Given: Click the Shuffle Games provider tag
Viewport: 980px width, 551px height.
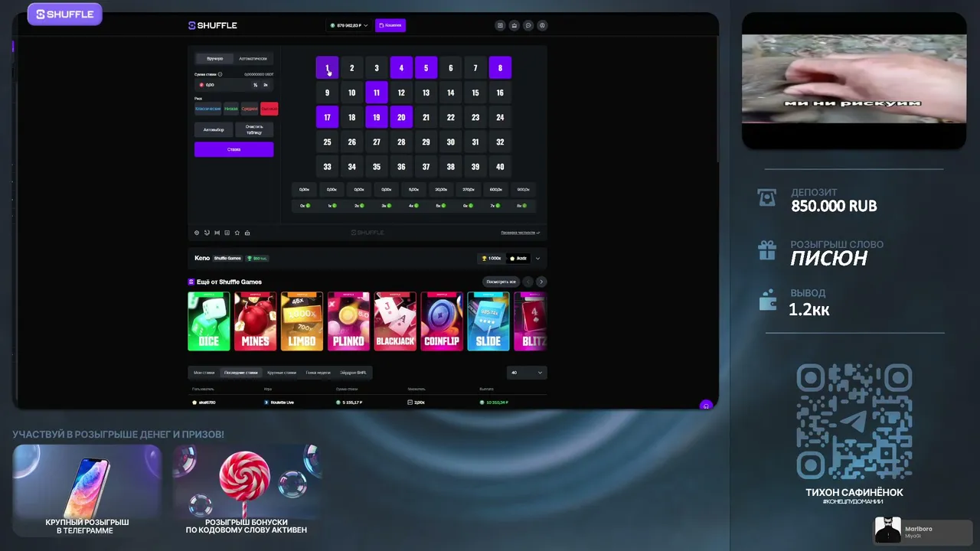Looking at the screenshot, I should coord(227,259).
